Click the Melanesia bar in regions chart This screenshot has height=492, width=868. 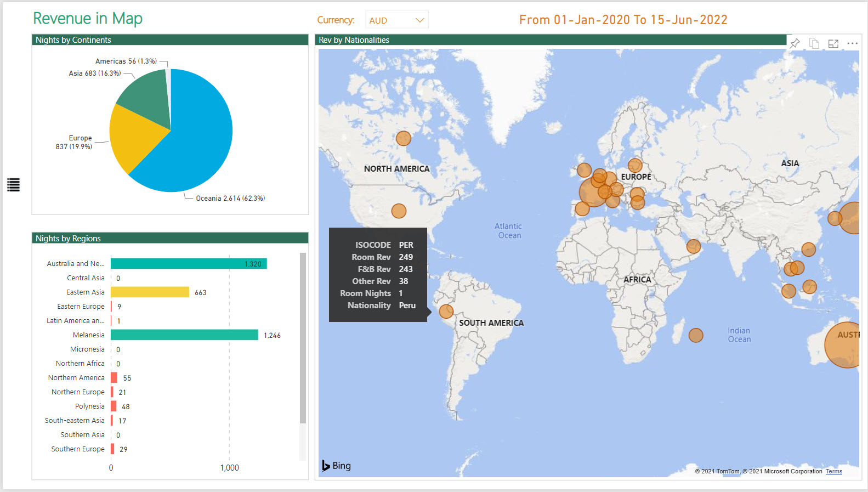tap(184, 335)
